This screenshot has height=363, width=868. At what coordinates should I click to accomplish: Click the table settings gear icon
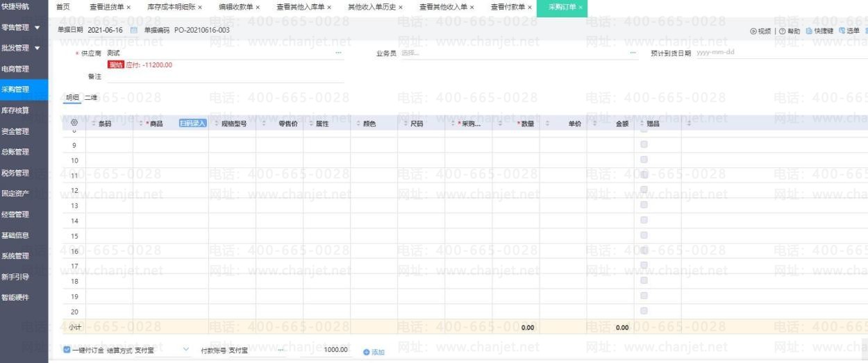(x=74, y=123)
